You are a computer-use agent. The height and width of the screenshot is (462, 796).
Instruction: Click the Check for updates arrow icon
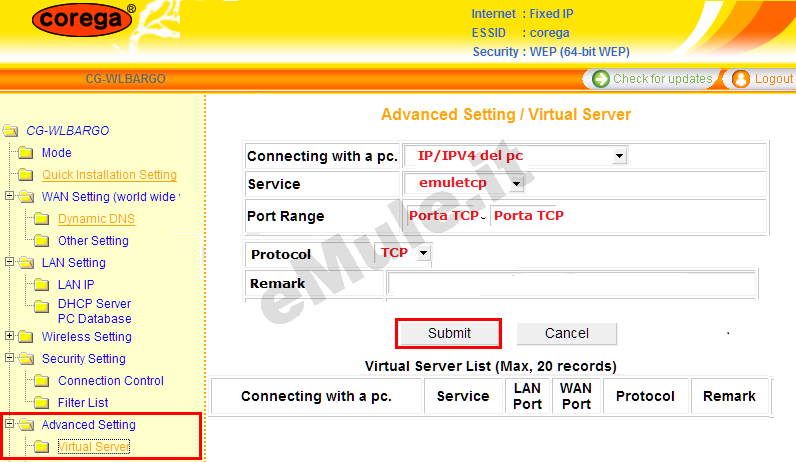pyautogui.click(x=601, y=79)
